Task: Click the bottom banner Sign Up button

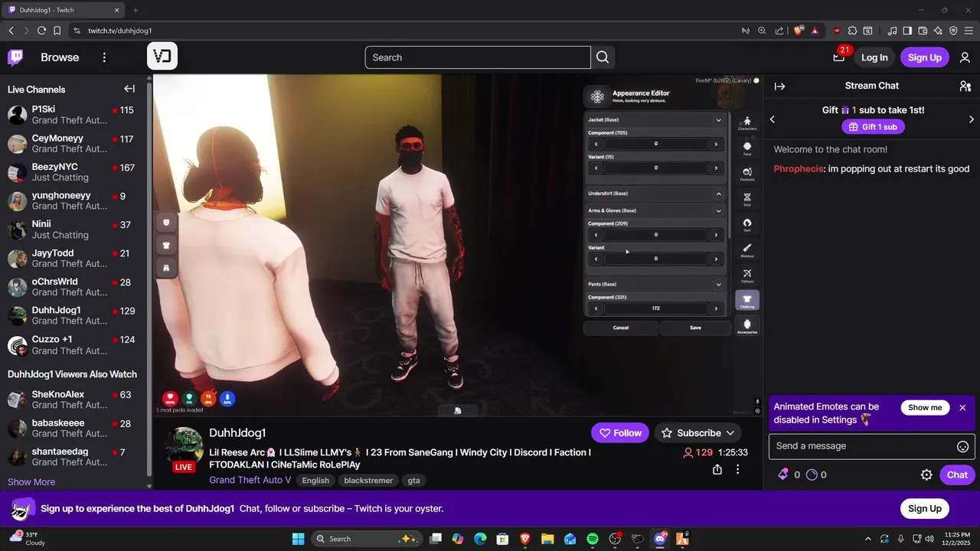Action: click(925, 509)
